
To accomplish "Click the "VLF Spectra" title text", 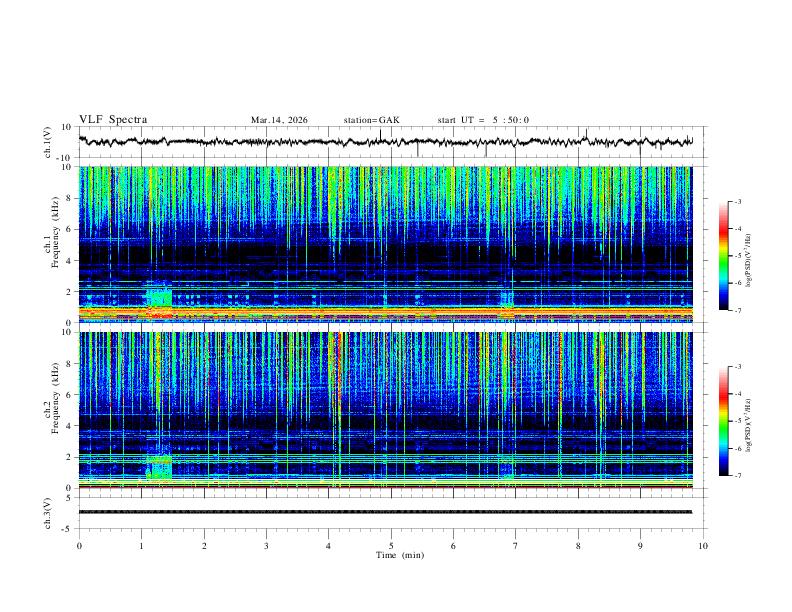I will click(113, 120).
